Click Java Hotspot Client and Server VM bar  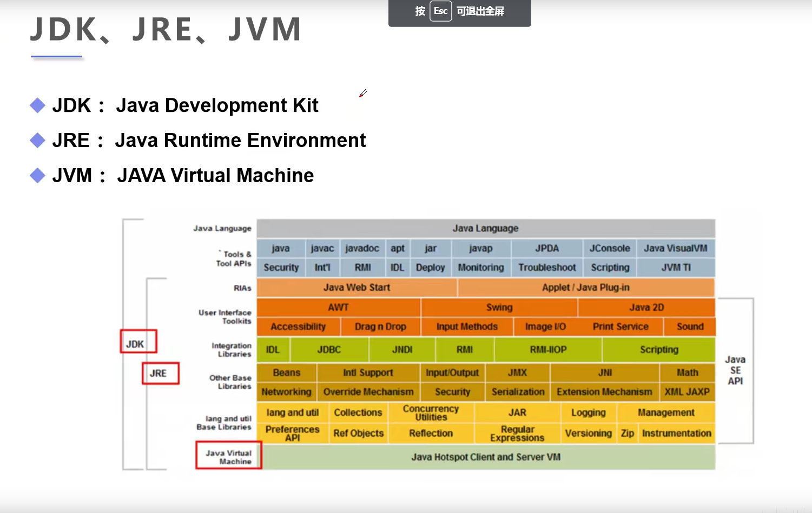pos(486,457)
